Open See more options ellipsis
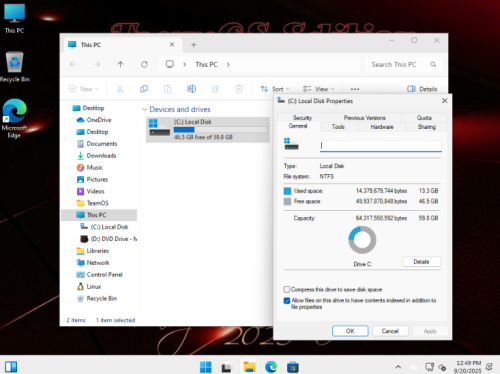500x374 pixels. click(x=355, y=89)
